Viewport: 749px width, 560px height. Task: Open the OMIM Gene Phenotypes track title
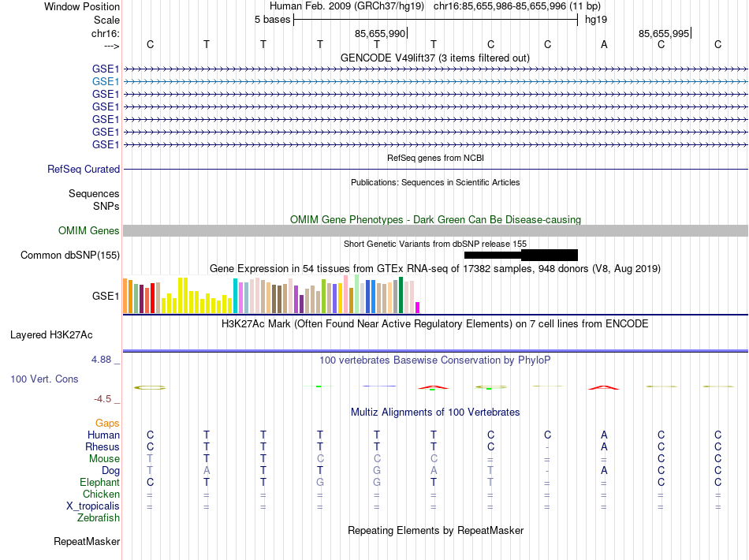[x=435, y=219]
